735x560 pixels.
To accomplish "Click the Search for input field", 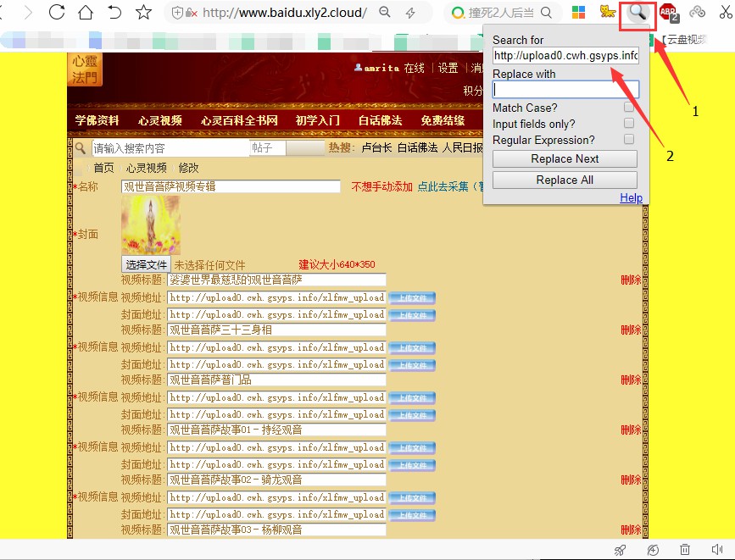I will pos(565,56).
